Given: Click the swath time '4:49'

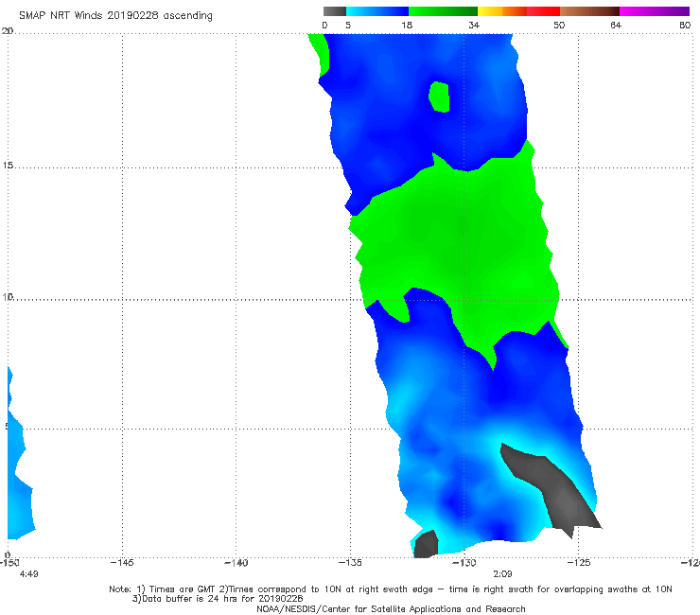Looking at the screenshot, I should pyautogui.click(x=29, y=574).
